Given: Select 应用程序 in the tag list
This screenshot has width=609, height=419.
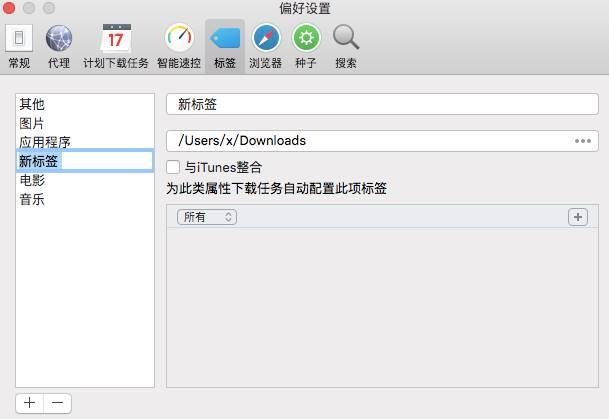Looking at the screenshot, I should click(x=85, y=142).
